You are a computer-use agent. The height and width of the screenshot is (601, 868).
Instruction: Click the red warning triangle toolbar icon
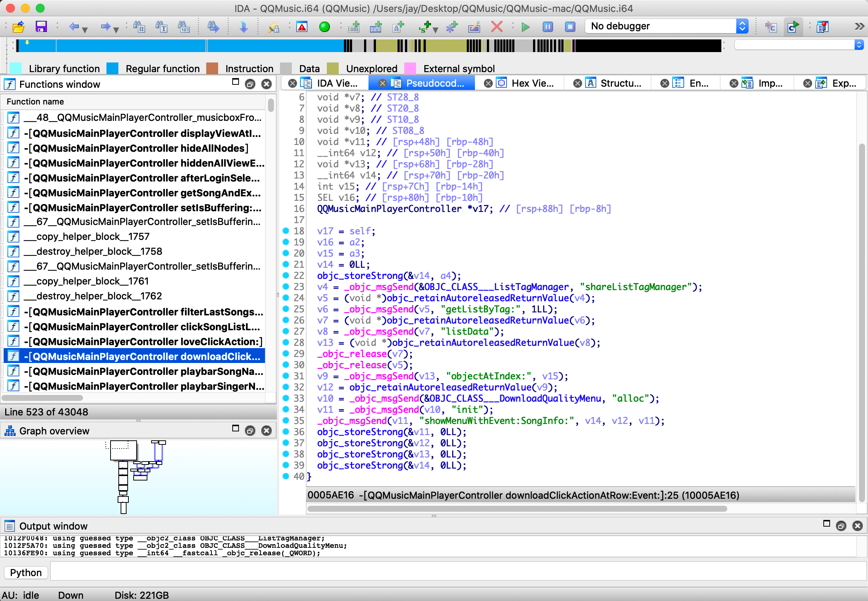302,26
